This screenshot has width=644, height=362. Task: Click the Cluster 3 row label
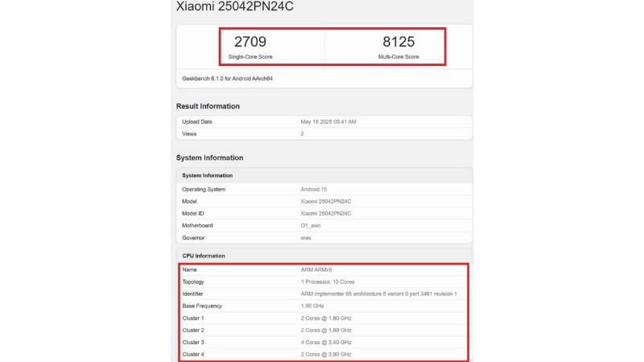pos(193,343)
